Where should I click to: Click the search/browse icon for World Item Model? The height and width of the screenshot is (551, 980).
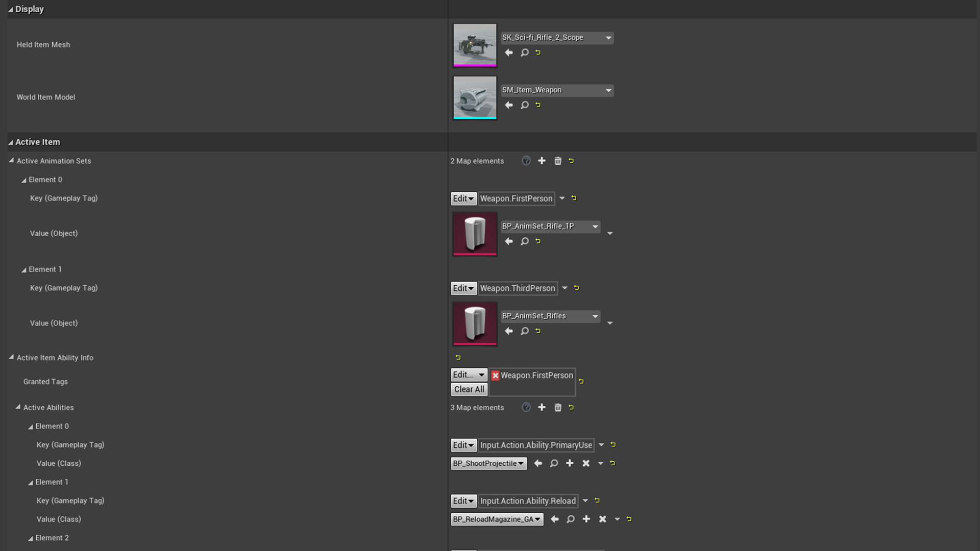point(523,105)
